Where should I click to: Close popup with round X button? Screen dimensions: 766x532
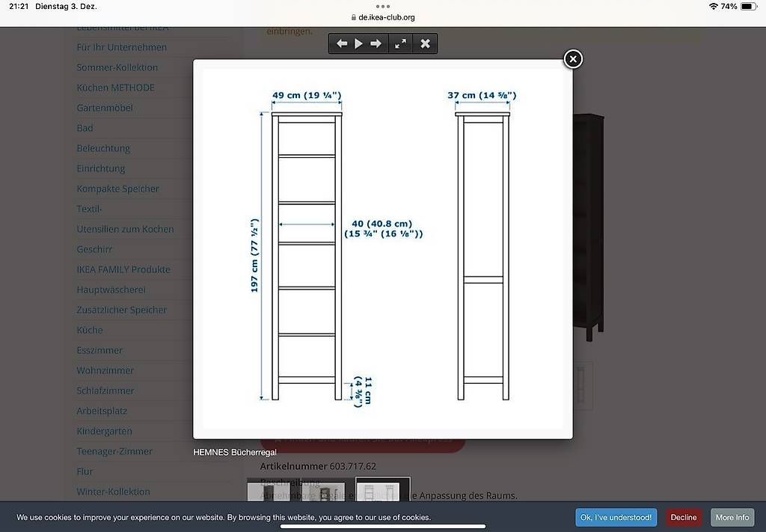coord(573,59)
